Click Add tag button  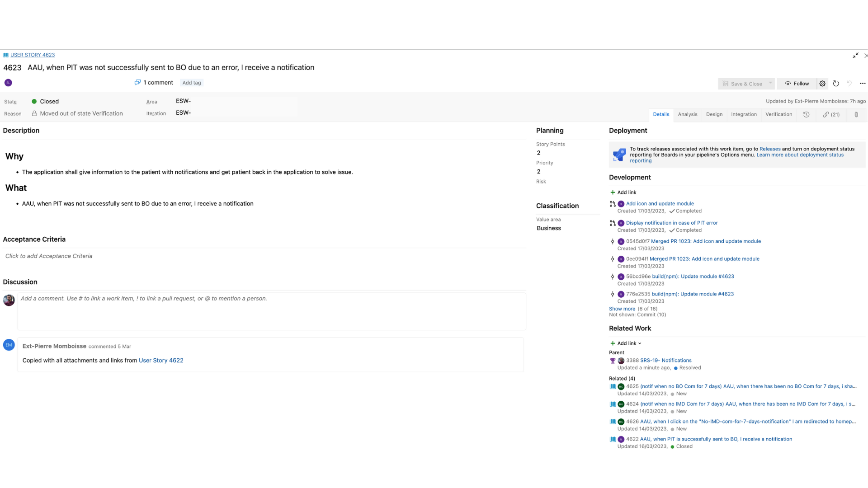tap(192, 83)
